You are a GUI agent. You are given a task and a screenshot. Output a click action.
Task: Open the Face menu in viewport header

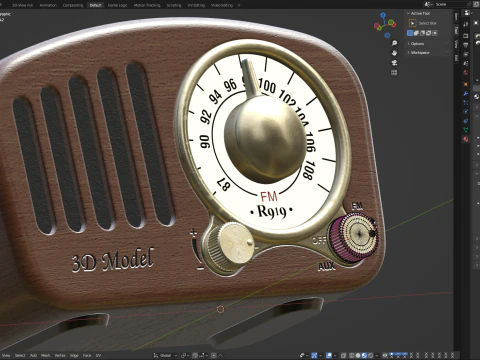87,355
